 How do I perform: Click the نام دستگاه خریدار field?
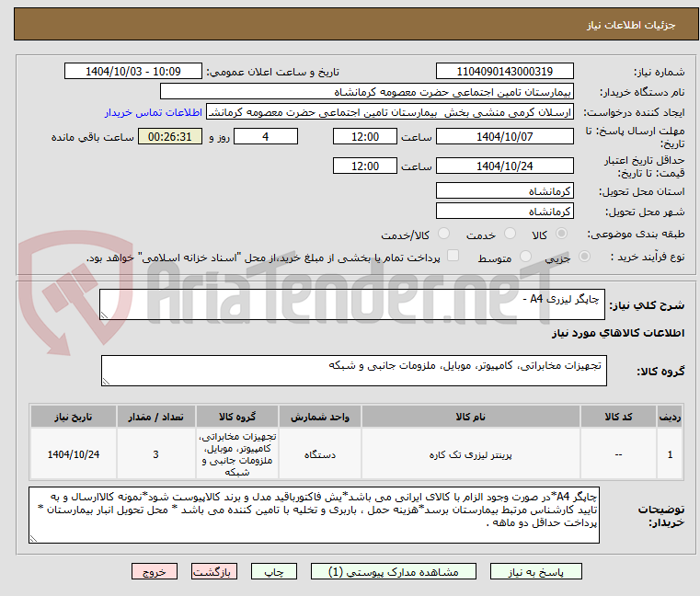click(366, 92)
